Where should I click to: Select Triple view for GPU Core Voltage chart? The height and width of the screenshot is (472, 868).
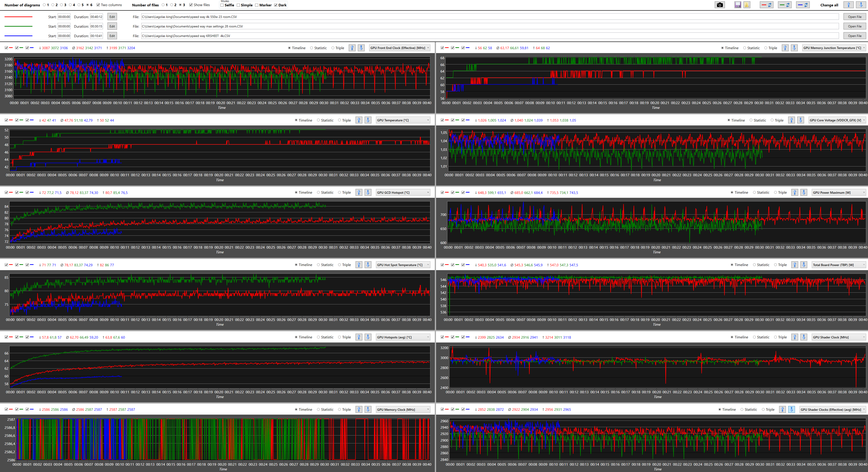click(x=772, y=120)
